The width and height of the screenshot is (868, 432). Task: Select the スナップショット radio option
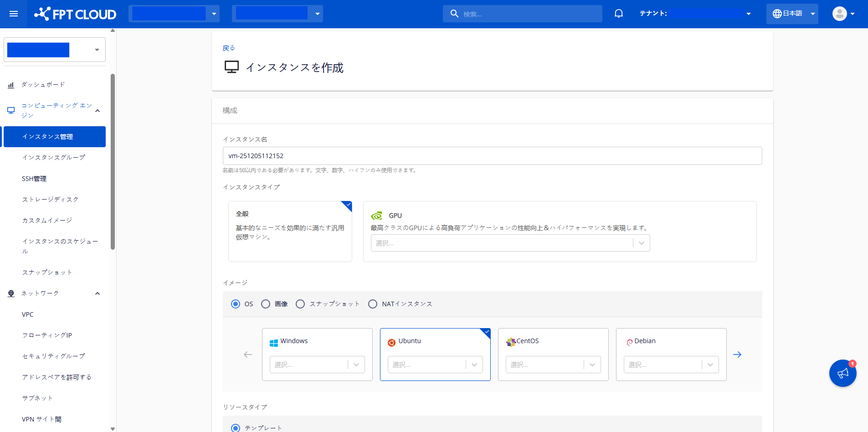click(300, 304)
